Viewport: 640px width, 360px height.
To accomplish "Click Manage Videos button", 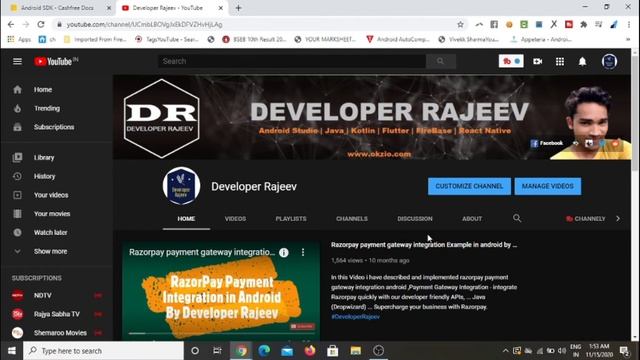I will [x=548, y=186].
